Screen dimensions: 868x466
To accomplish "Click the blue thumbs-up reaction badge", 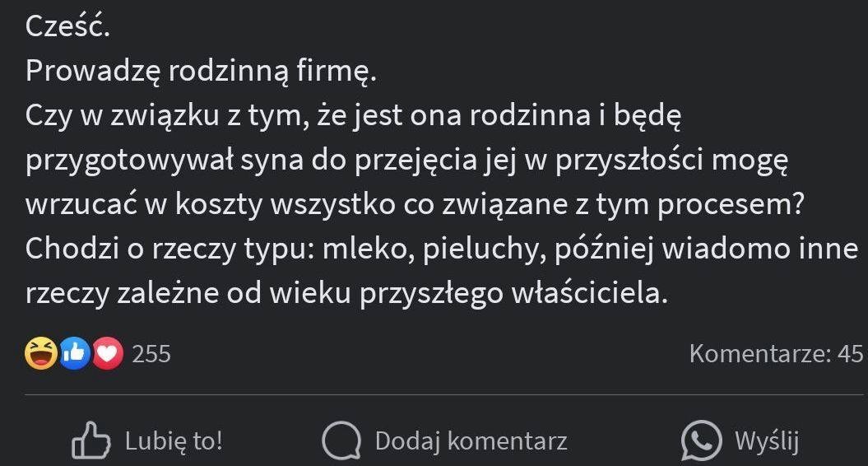I will point(76,353).
